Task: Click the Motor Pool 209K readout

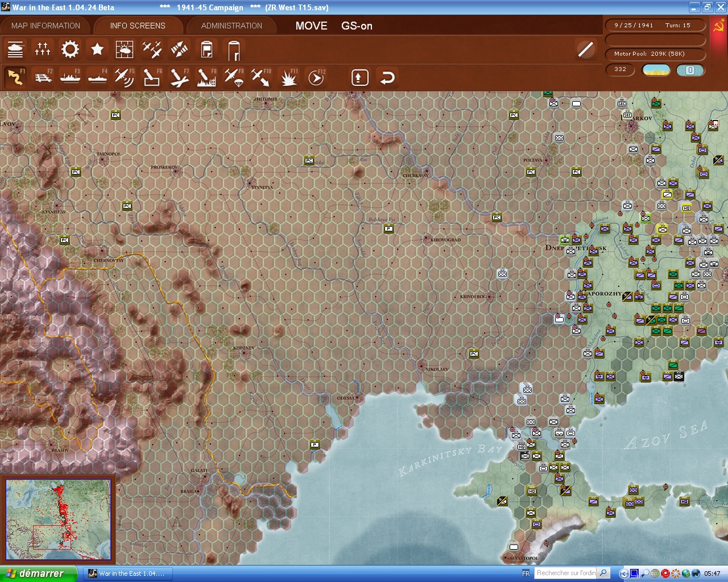Action: coord(655,54)
